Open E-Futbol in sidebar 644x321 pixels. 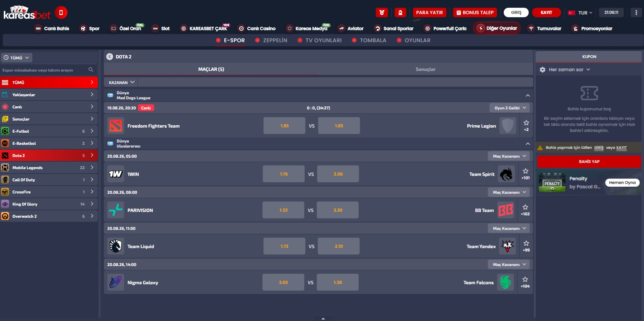point(49,131)
